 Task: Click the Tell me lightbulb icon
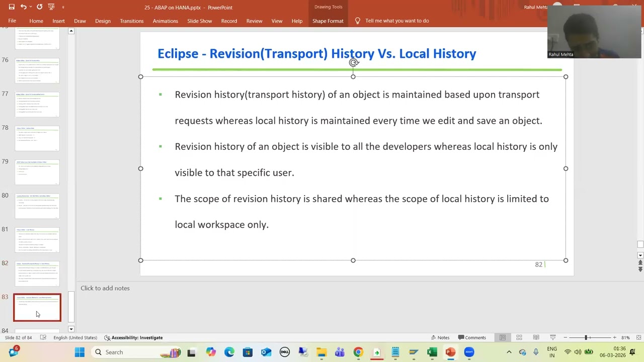point(358,21)
